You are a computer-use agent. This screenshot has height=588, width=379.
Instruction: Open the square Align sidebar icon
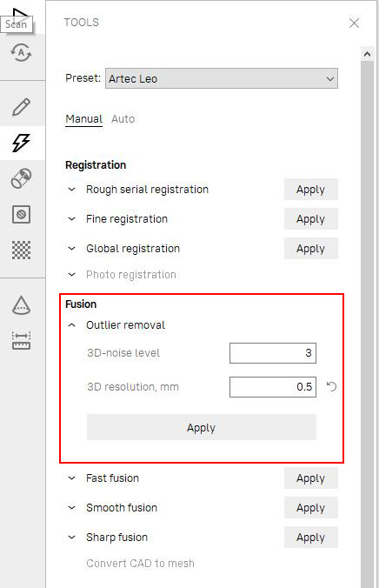click(21, 215)
